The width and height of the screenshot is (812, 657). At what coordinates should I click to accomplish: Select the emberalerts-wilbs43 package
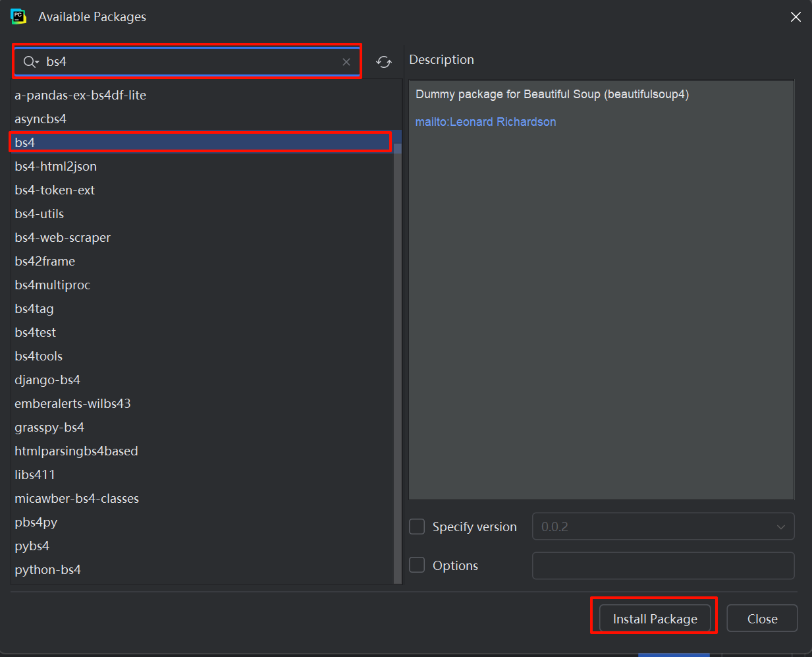coord(202,403)
